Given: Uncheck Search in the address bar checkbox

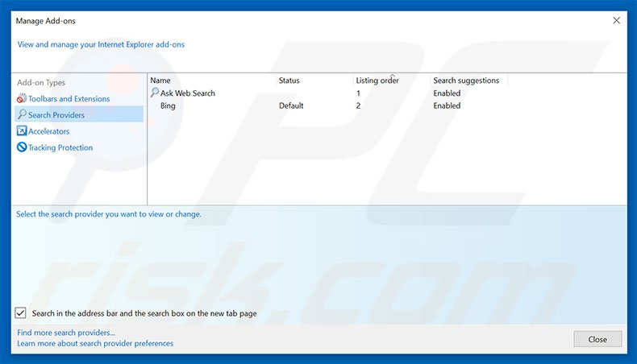Looking at the screenshot, I should (x=20, y=313).
